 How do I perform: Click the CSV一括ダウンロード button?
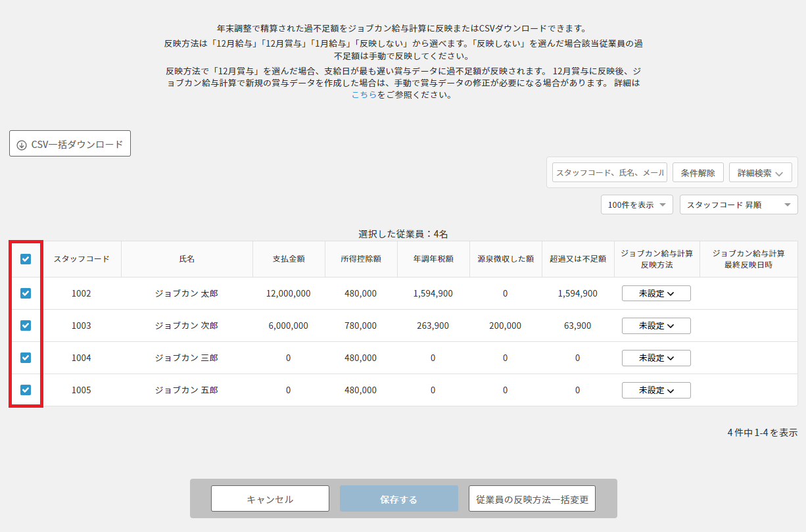(x=70, y=144)
